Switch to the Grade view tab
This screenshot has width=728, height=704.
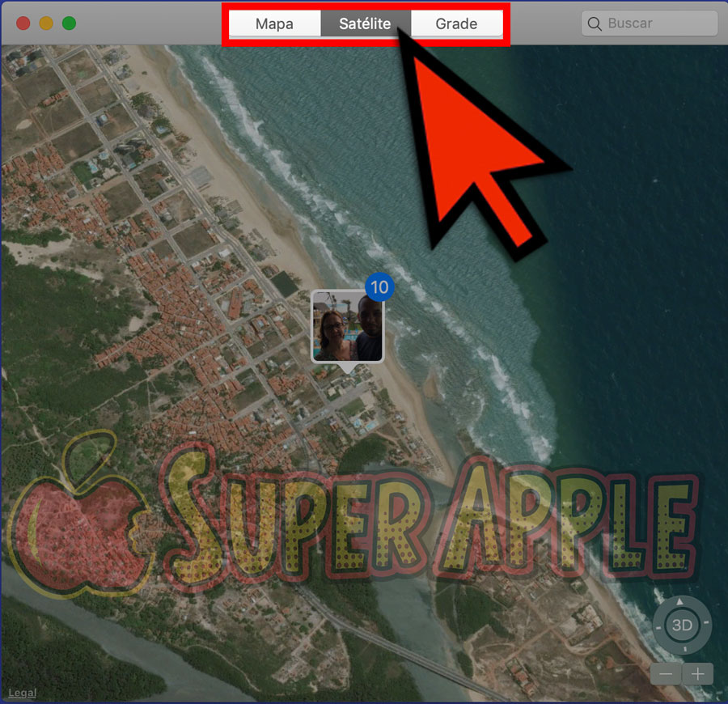(456, 23)
